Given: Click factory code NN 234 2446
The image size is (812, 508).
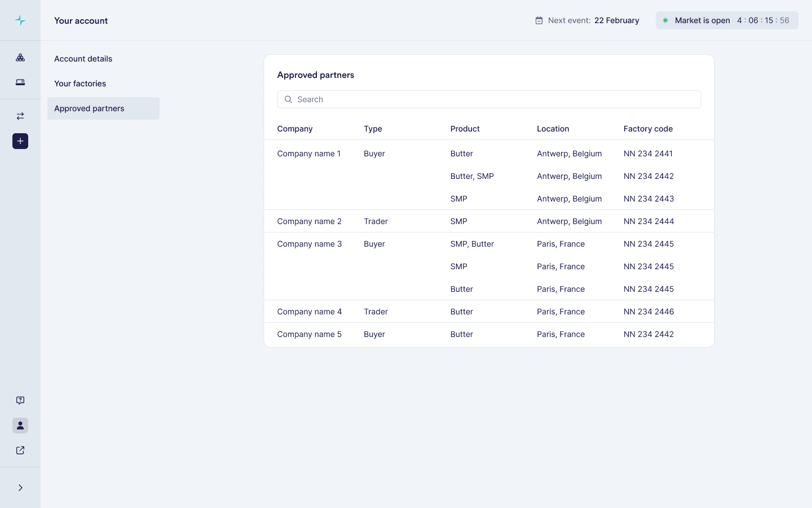Looking at the screenshot, I should point(648,312).
